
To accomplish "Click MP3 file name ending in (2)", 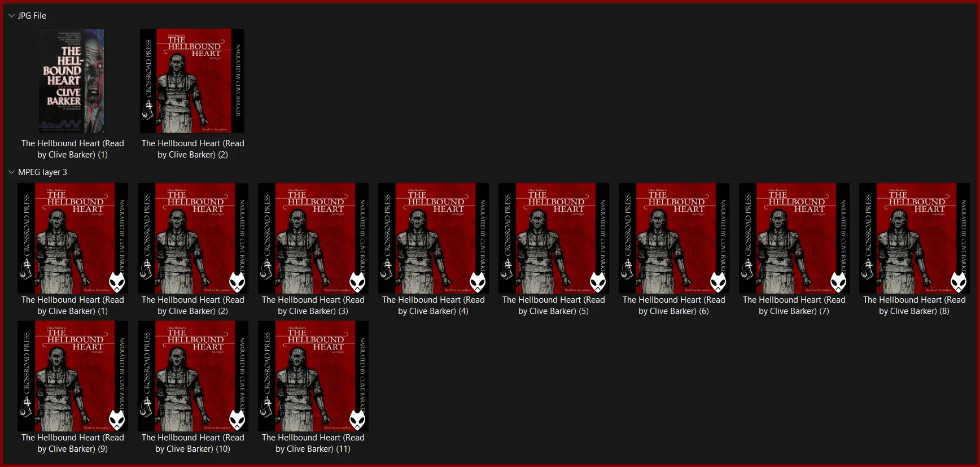I will [193, 305].
